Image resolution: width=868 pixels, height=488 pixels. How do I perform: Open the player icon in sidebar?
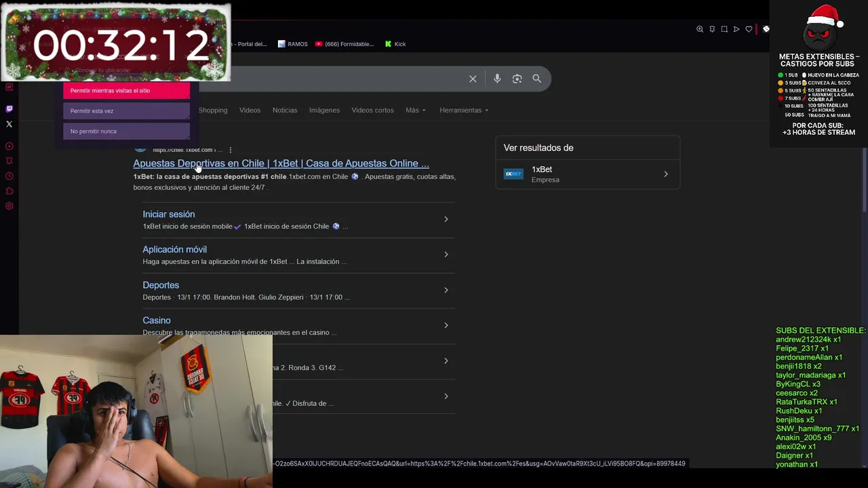pyautogui.click(x=9, y=146)
